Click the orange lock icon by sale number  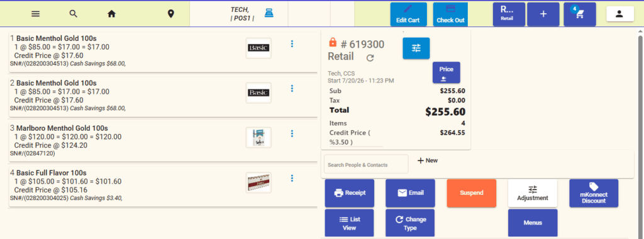(x=333, y=42)
